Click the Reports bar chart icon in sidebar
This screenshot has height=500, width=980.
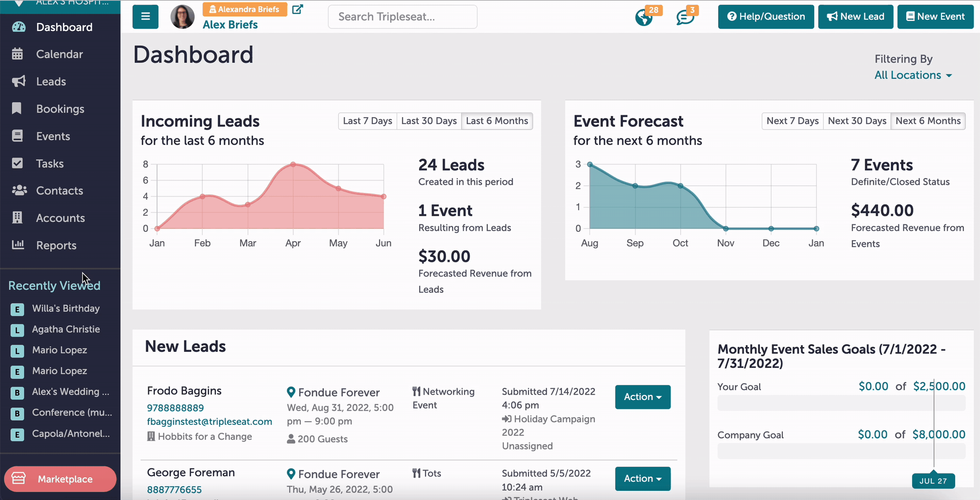[x=18, y=245]
